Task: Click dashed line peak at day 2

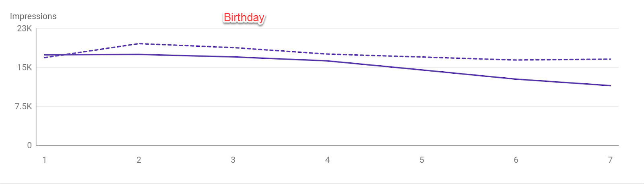Action: coord(139,43)
